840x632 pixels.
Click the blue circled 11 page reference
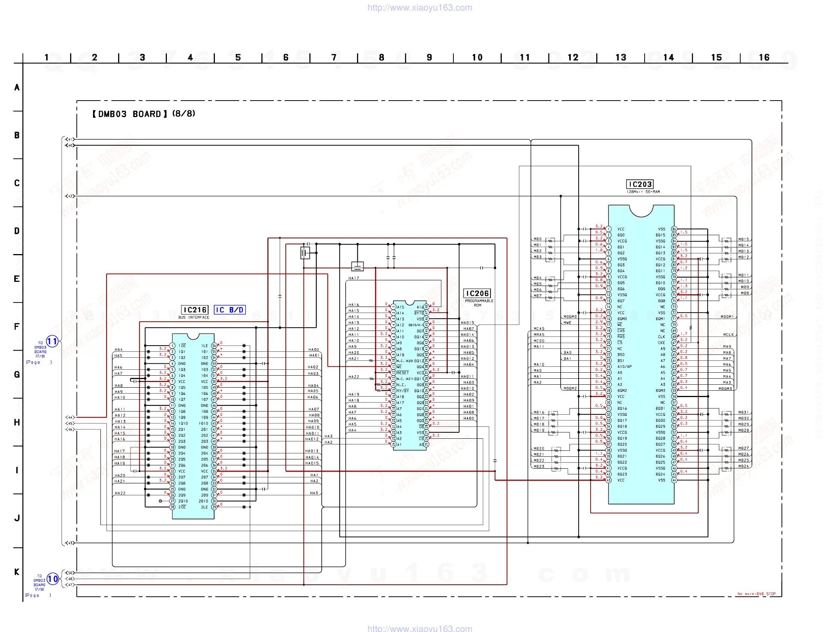tap(52, 341)
